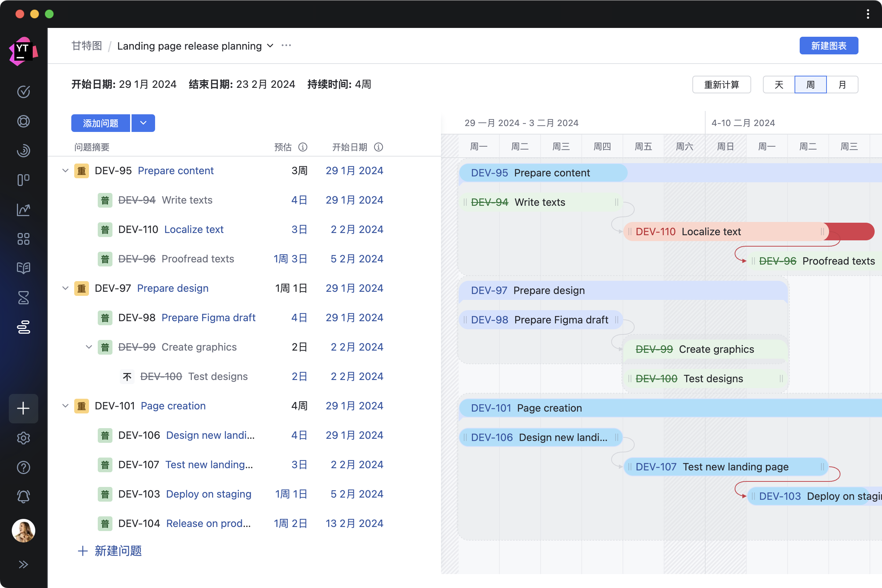
Task: Collapse the DEV-99 Create graphics subtask
Action: [x=89, y=347]
